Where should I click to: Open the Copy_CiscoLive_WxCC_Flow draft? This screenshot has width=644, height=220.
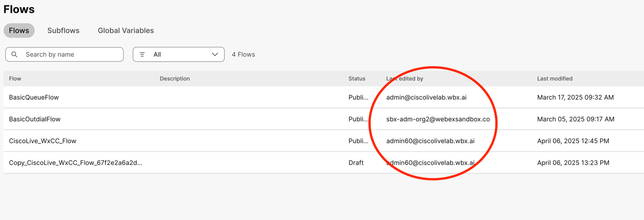click(x=76, y=163)
